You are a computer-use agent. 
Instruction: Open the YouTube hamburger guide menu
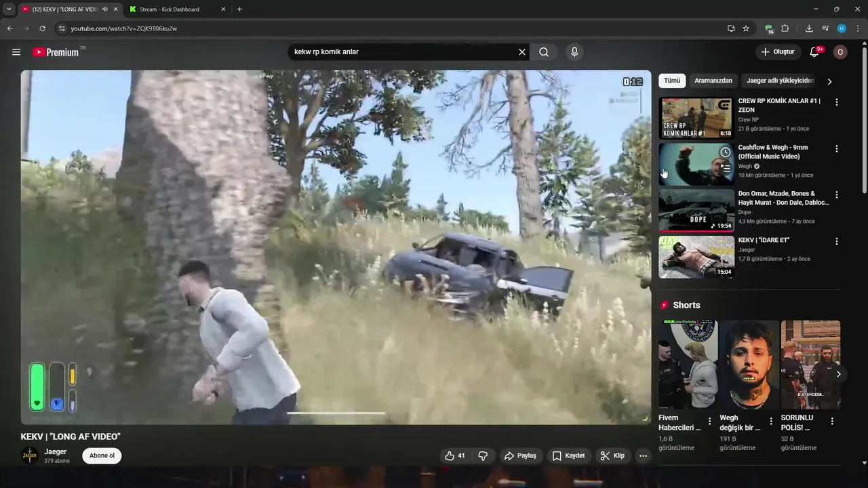tap(16, 52)
